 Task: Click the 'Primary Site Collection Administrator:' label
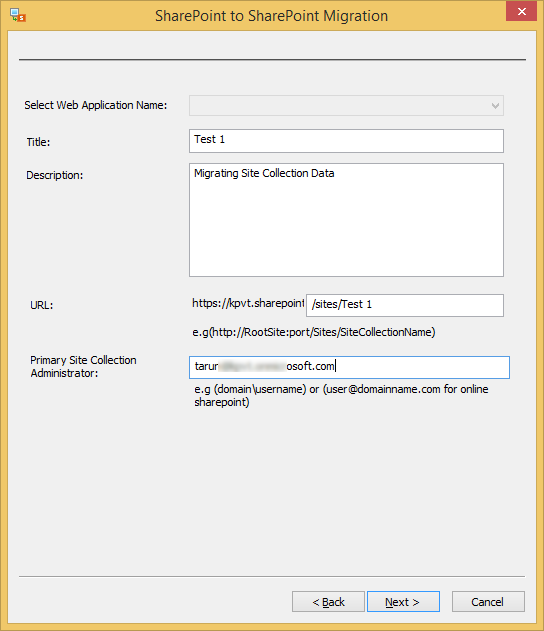coord(83,367)
